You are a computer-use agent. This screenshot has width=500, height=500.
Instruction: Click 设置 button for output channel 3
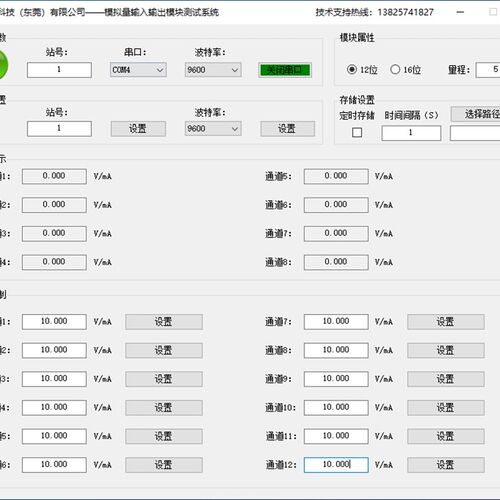[164, 379]
